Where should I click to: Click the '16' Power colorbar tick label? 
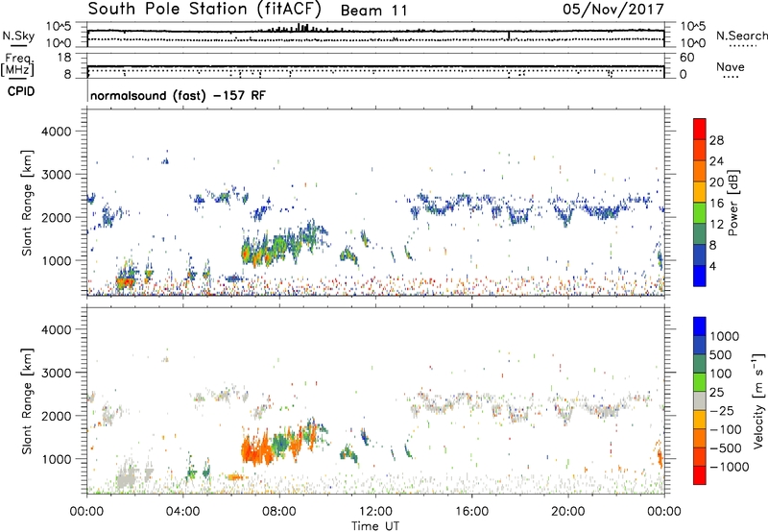tap(716, 204)
